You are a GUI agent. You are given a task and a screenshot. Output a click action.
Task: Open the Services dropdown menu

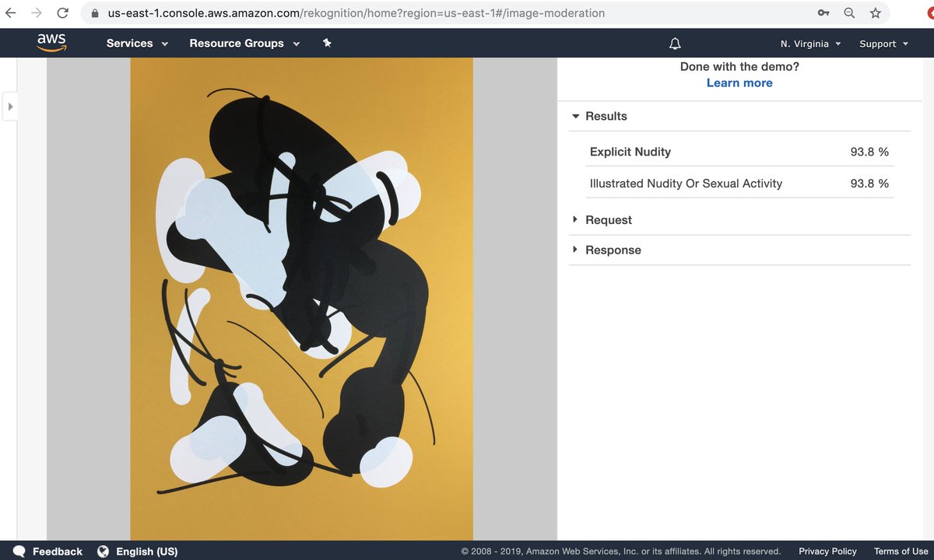[137, 44]
